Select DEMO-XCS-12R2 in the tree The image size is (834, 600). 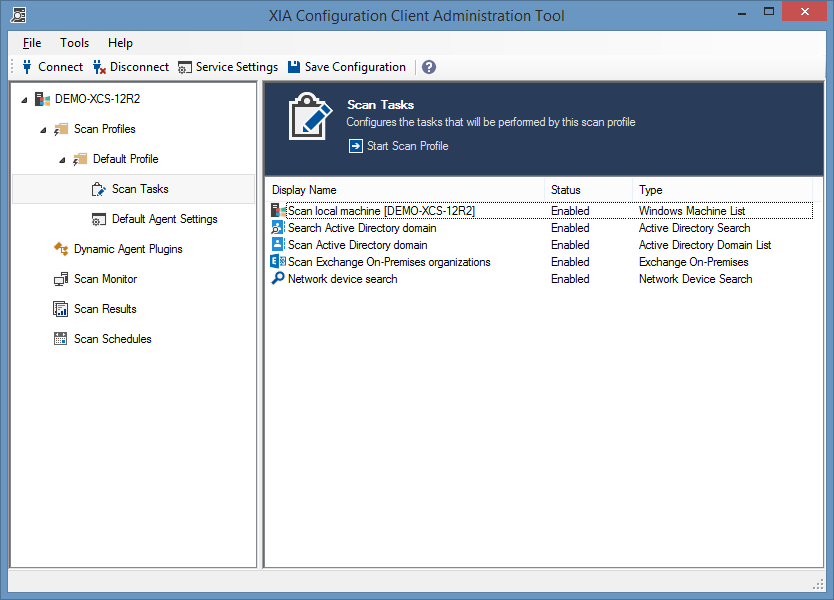98,99
